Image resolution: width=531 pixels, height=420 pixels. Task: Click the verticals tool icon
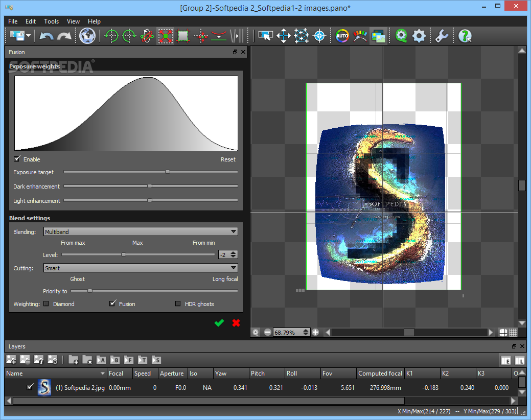coord(237,36)
